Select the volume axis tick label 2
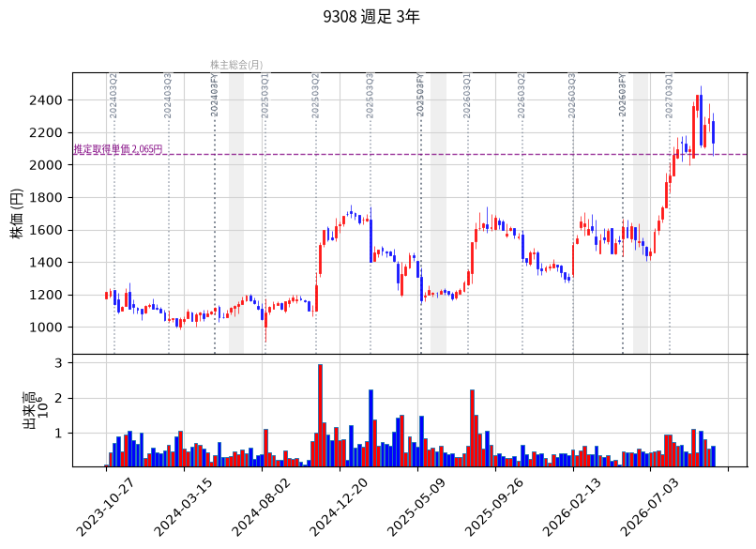 59,398
